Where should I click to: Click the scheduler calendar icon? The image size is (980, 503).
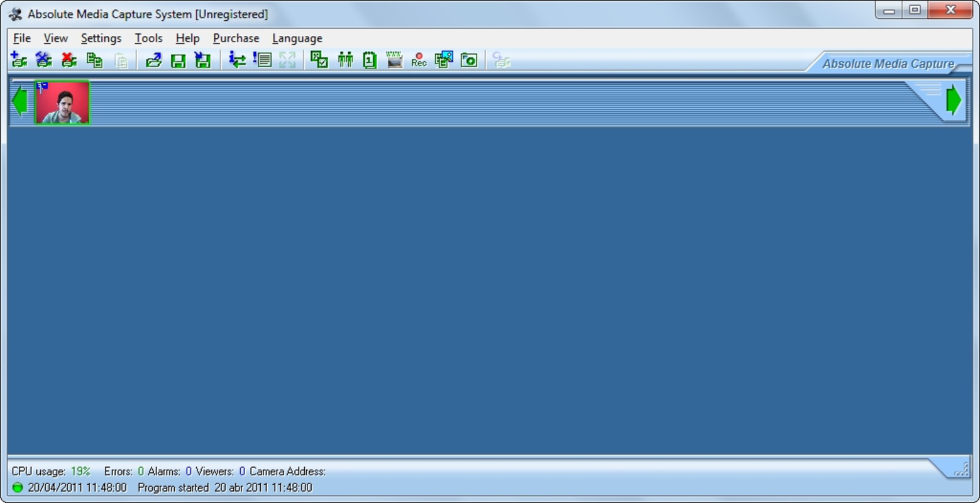pos(370,60)
